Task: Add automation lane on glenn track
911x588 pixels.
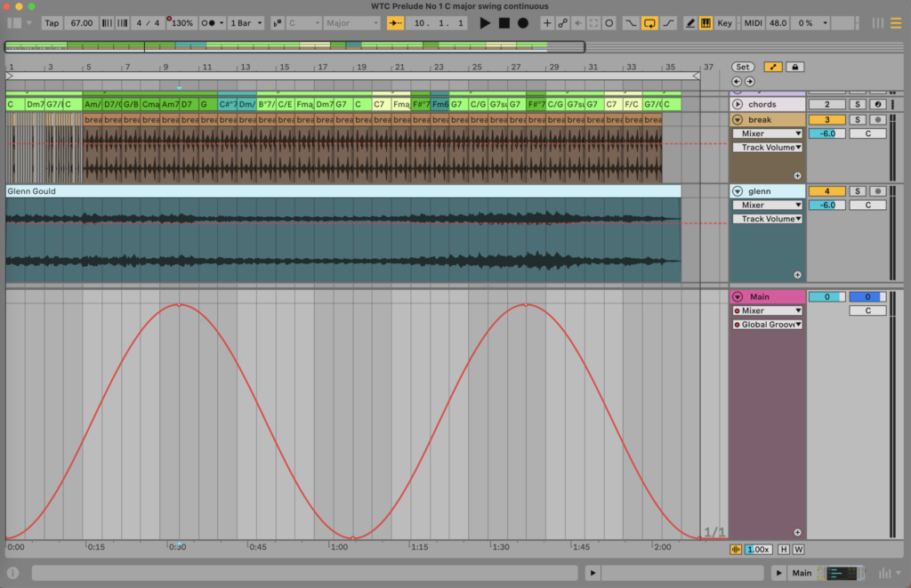Action: (x=797, y=275)
